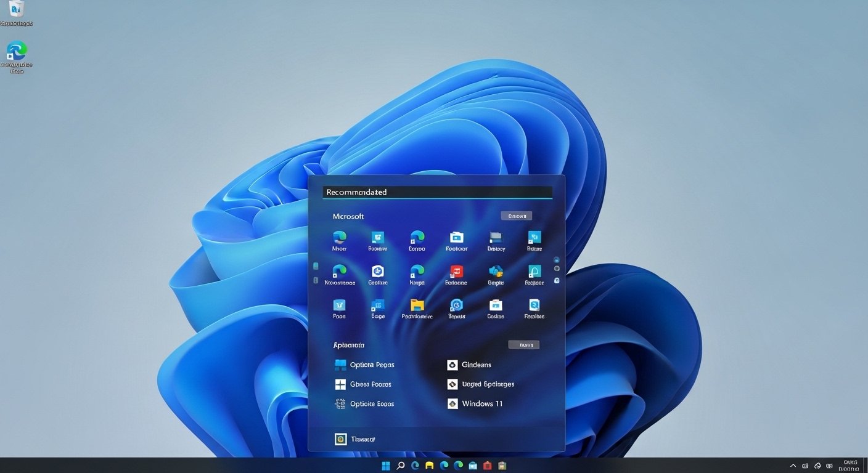This screenshot has height=473, width=868.
Task: Open File Explorer from the taskbar
Action: click(x=428, y=466)
